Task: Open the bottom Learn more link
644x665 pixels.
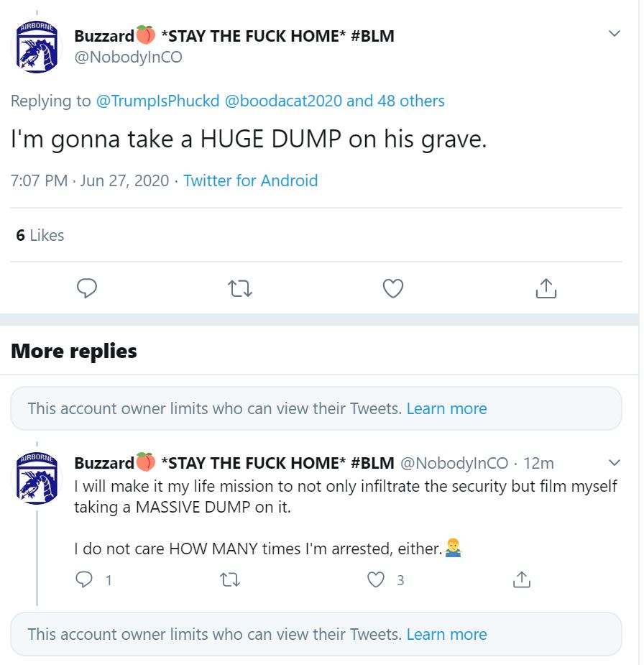Action: pyautogui.click(x=446, y=634)
